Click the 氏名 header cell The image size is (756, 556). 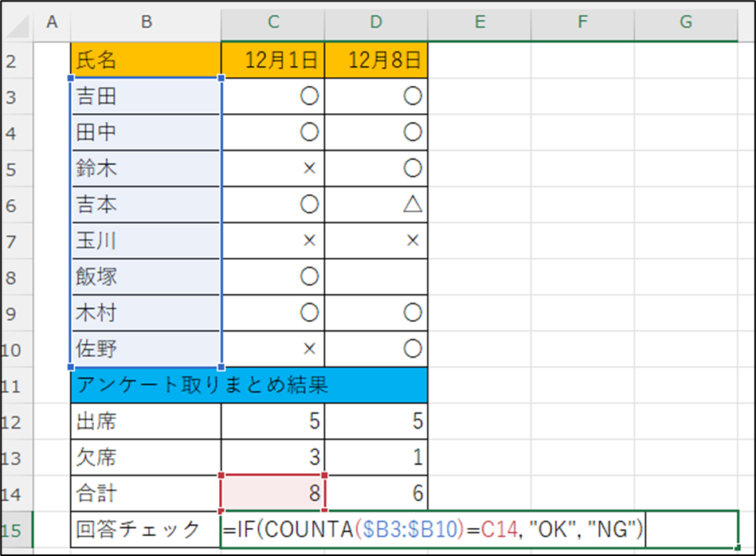(146, 61)
